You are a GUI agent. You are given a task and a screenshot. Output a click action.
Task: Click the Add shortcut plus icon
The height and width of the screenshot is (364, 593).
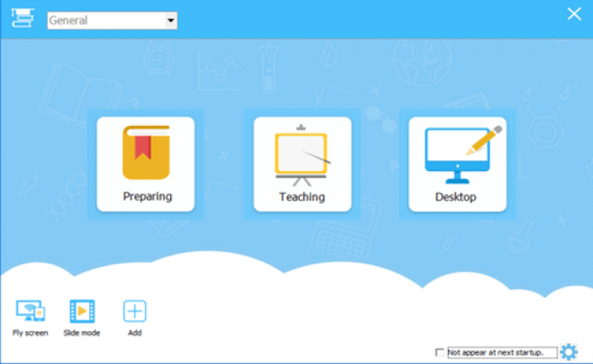pyautogui.click(x=135, y=311)
